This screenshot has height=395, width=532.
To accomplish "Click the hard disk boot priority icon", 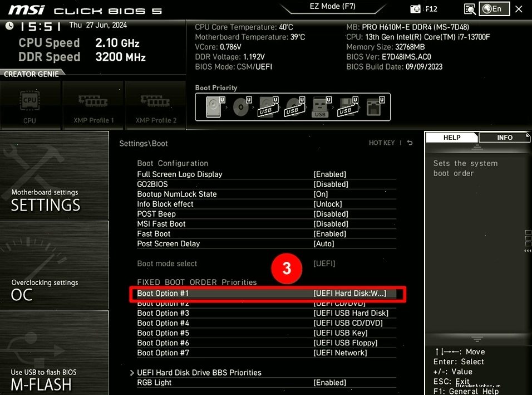I will [x=215, y=107].
